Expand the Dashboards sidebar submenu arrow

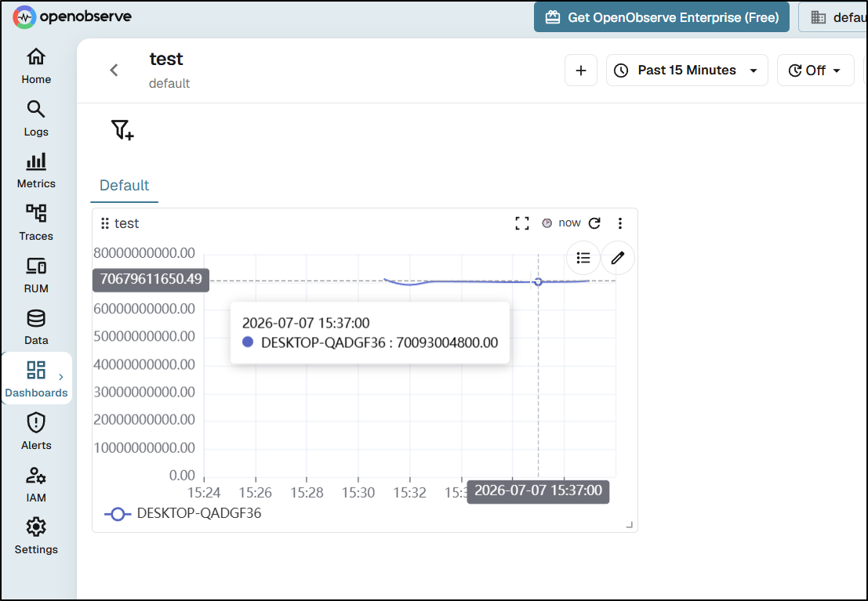(x=61, y=377)
